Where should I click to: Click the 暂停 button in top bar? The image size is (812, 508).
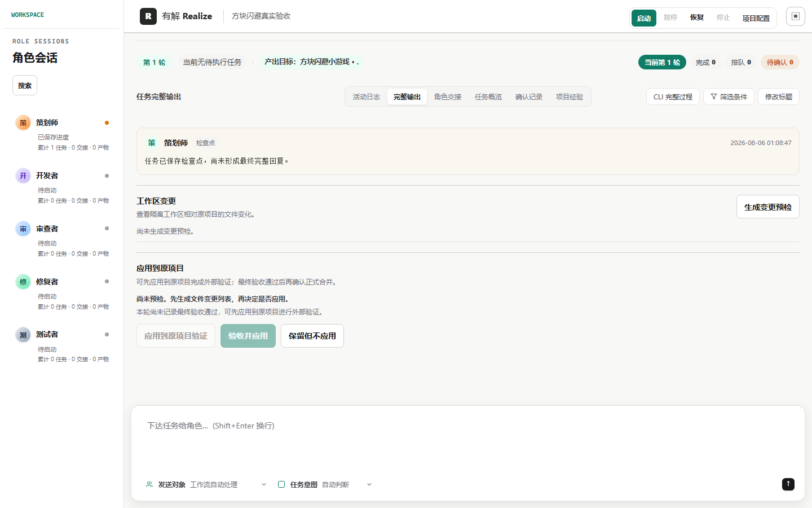[670, 17]
